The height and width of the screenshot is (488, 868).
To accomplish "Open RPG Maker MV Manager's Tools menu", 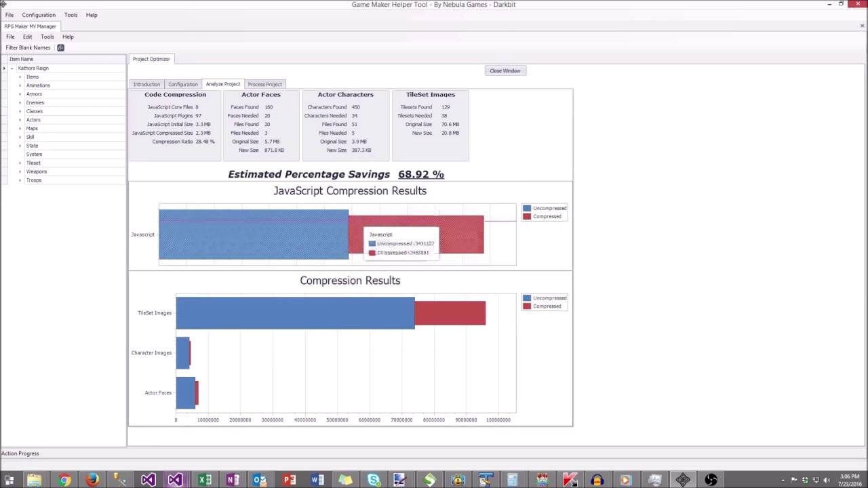I will [x=47, y=37].
